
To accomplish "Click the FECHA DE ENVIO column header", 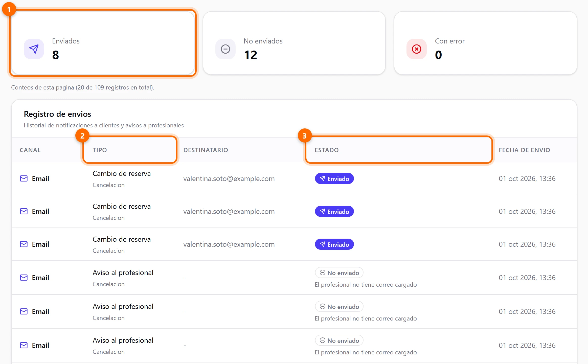I will point(524,150).
